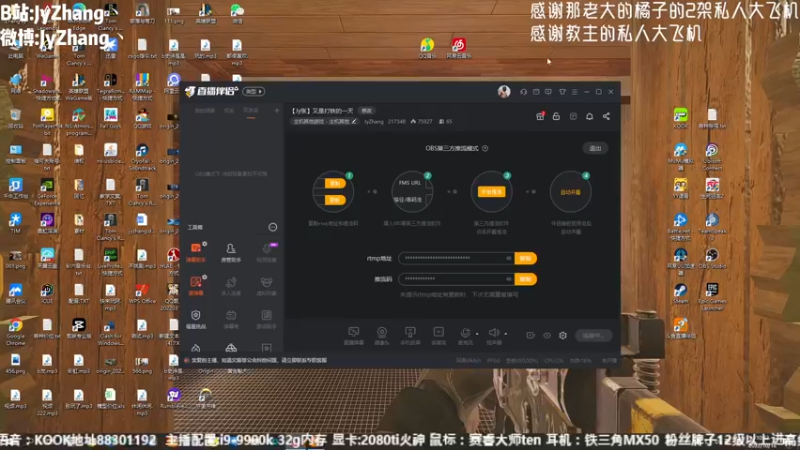Click the 退出 button for OBS mode

click(595, 148)
